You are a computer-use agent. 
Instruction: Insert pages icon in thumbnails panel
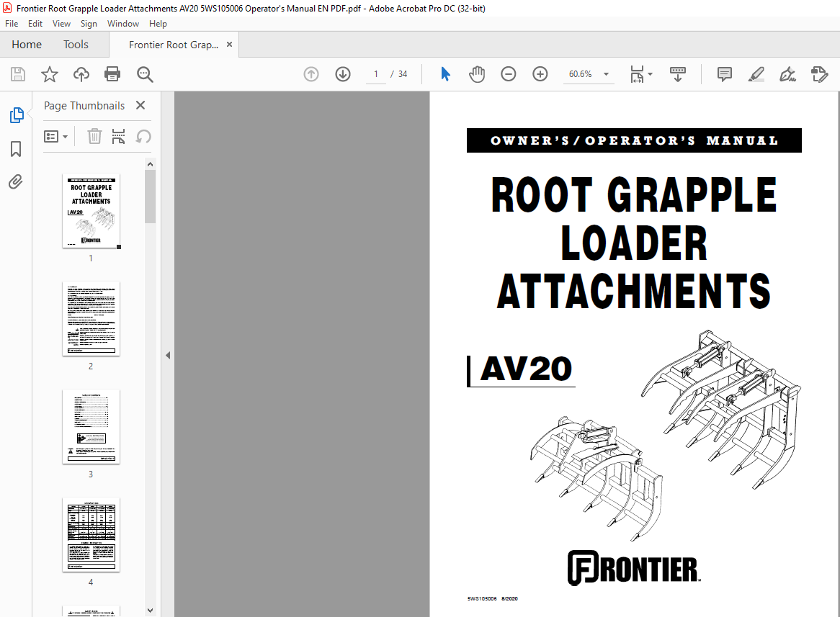pos(118,137)
